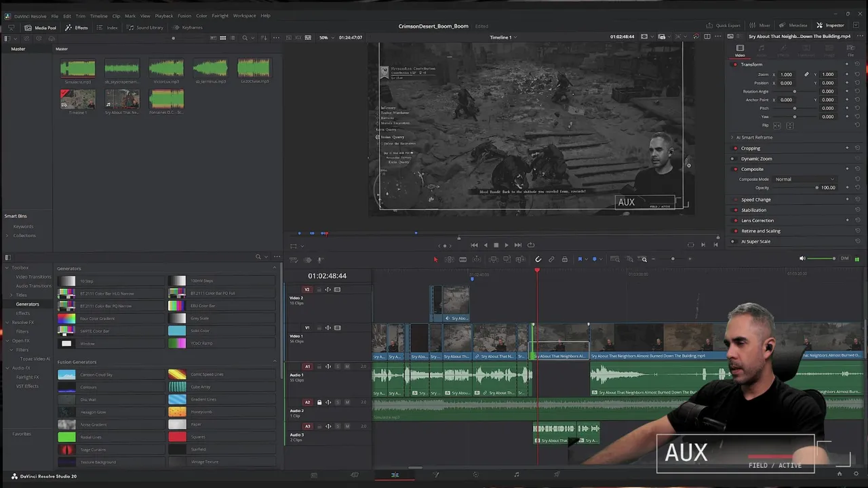Image resolution: width=868 pixels, height=488 pixels.
Task: Toggle the Lens Correction enable switch
Action: [x=735, y=220]
